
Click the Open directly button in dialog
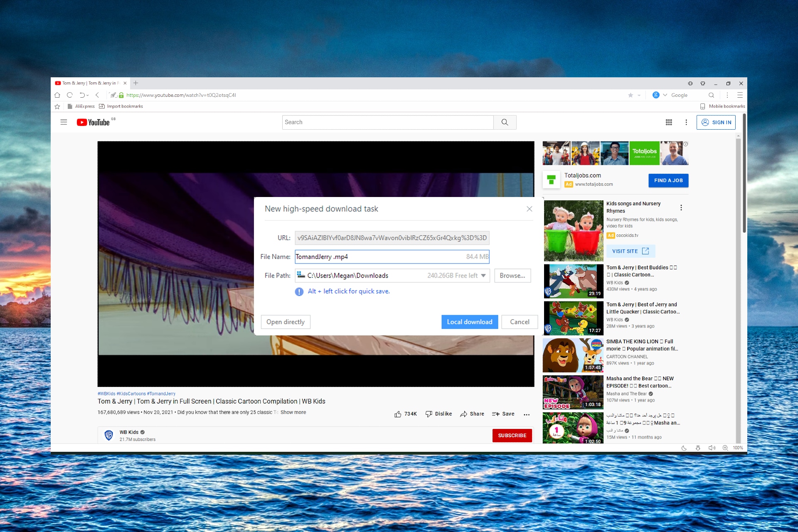pos(286,322)
